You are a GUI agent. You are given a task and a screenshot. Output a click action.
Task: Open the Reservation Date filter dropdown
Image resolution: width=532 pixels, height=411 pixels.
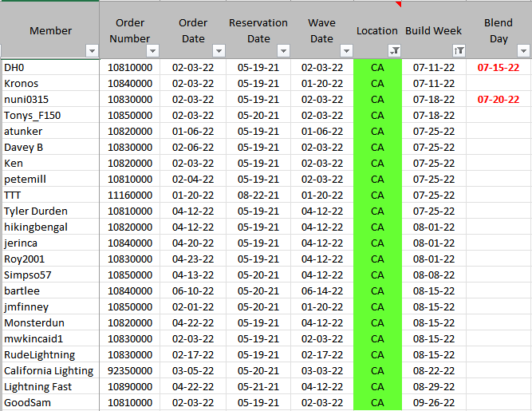tap(282, 51)
